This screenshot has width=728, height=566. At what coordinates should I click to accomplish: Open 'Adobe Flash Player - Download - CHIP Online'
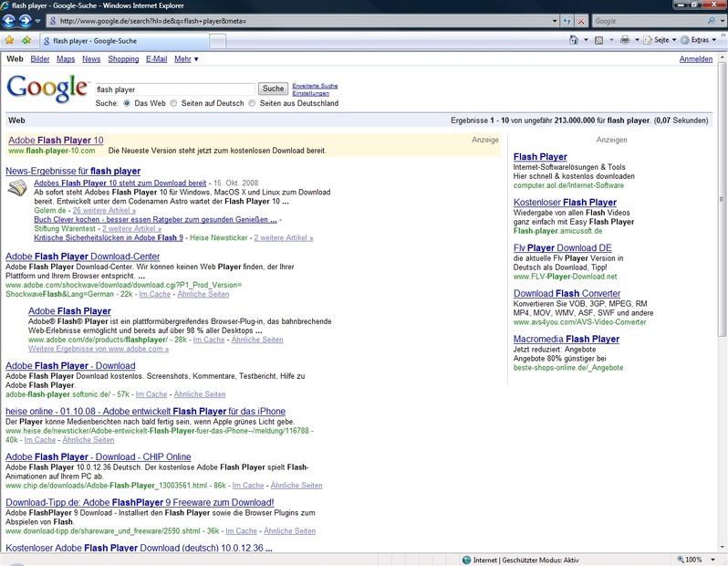[99, 456]
